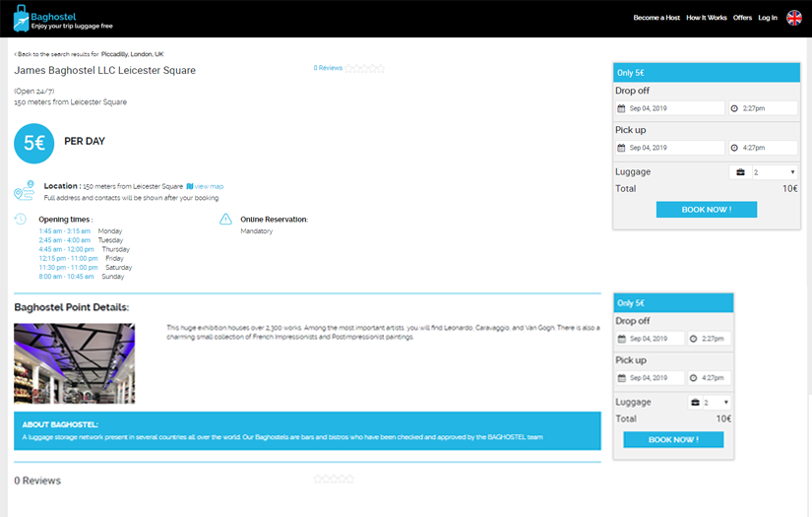Click the pick up clock icon in the lower booking box
The height and width of the screenshot is (517, 812).
tap(693, 377)
